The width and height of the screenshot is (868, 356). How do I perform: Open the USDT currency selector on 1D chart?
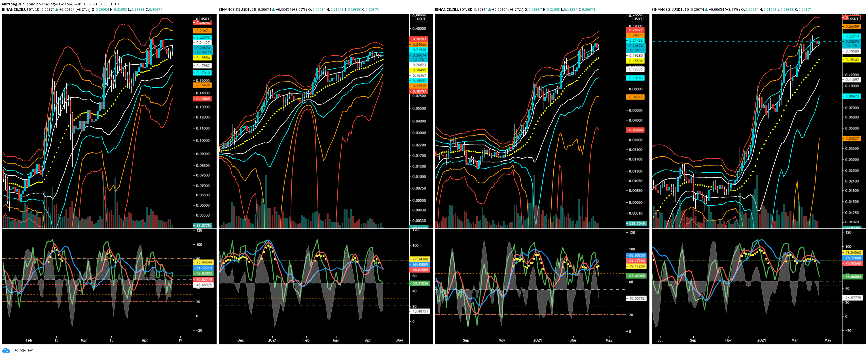(x=205, y=19)
